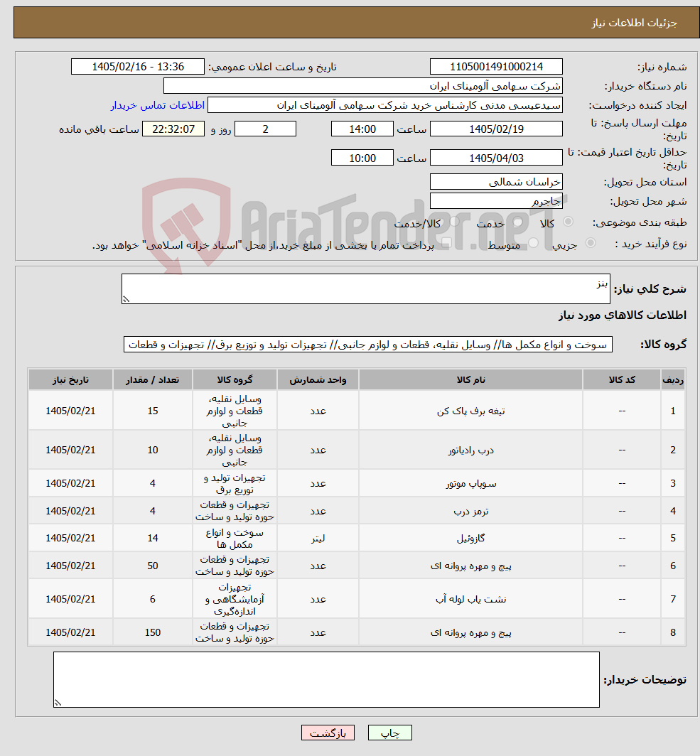The image size is (700, 756).
Task: Click the اطلاعات کالاهای مورد نیاز heading
Action: click(x=623, y=315)
